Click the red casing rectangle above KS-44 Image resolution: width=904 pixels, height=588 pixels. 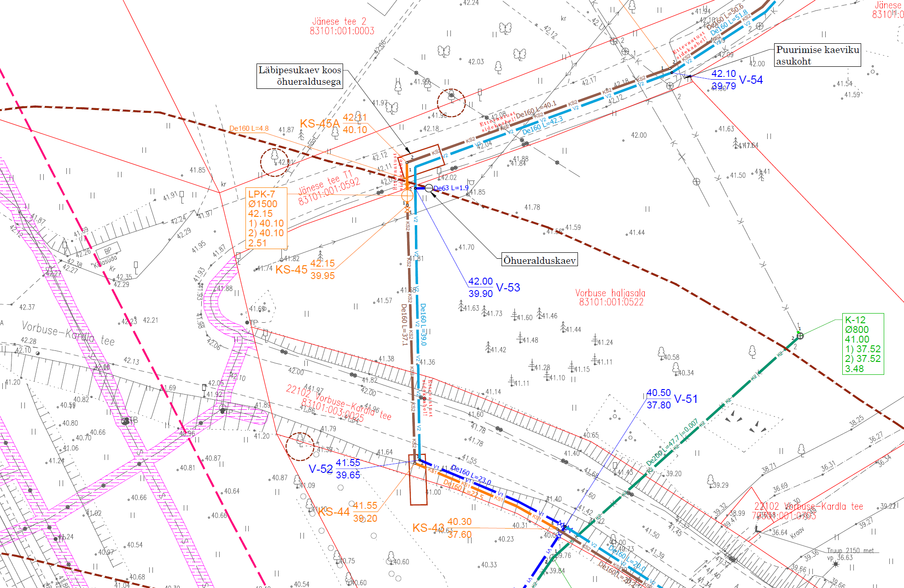coord(418,480)
